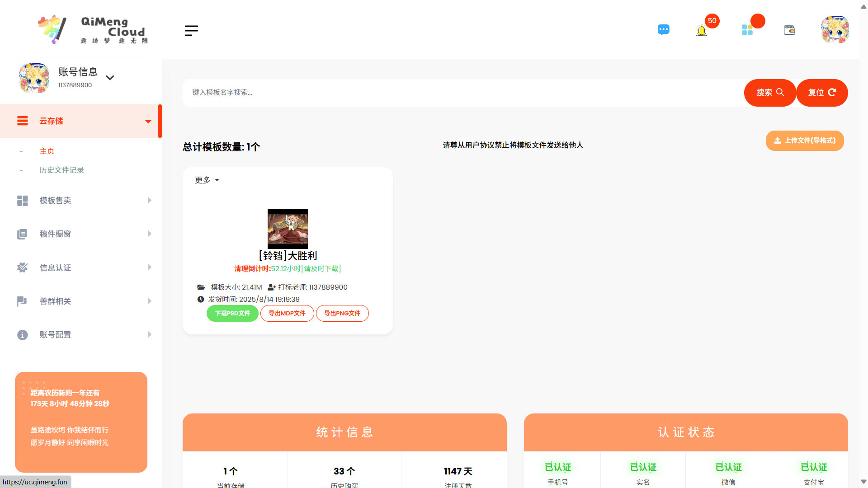Open the 账号信息 account dropdown chevron
This screenshot has height=488, width=868.
110,77
